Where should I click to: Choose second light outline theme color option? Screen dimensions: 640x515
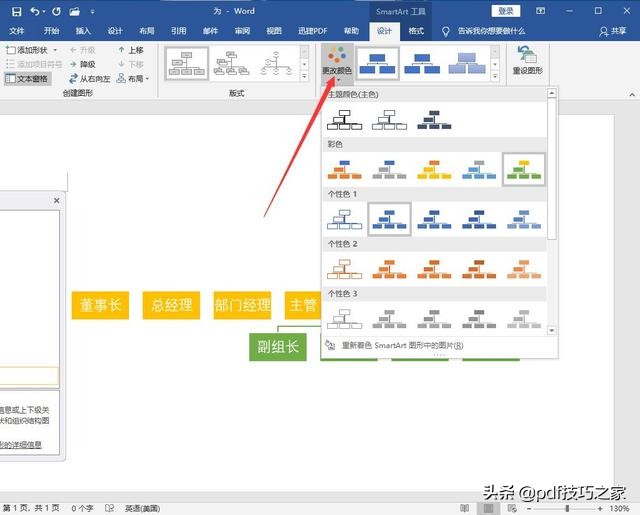(x=389, y=120)
